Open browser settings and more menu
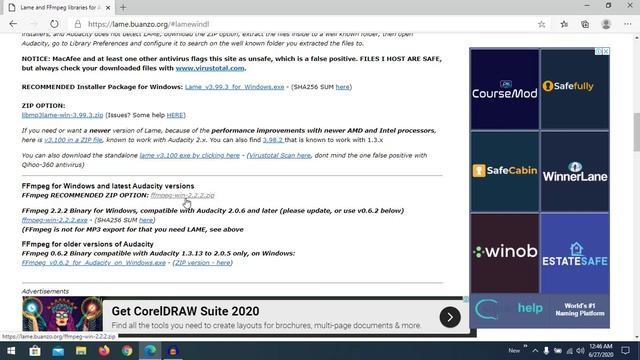 click(x=628, y=24)
